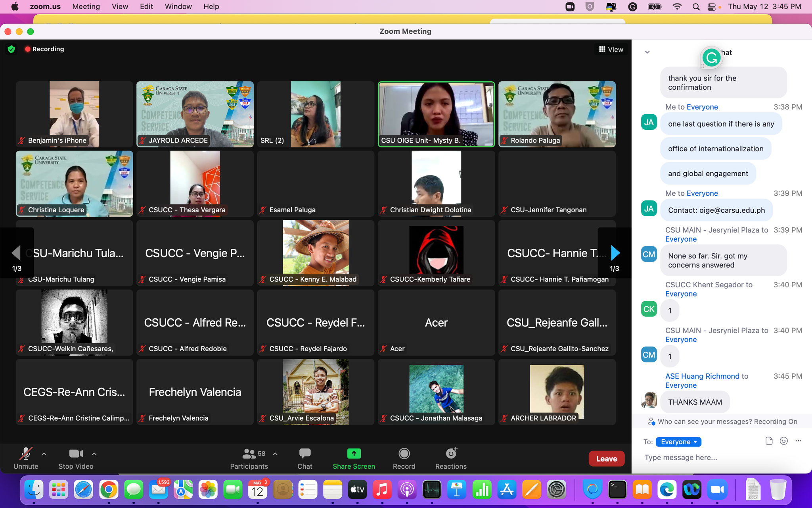Open the zoom.us app menu
The image size is (812, 508).
(x=45, y=6)
